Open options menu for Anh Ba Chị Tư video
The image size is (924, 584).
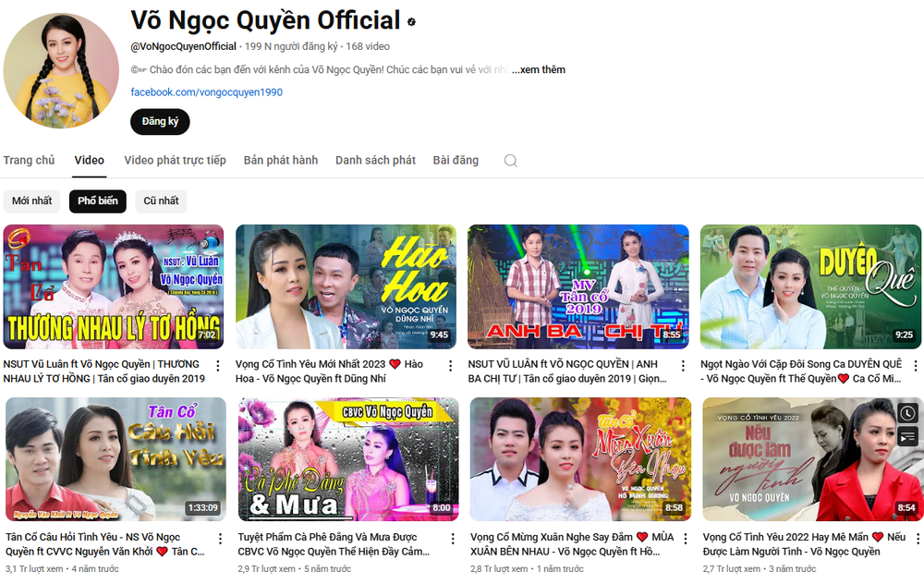[x=683, y=366]
